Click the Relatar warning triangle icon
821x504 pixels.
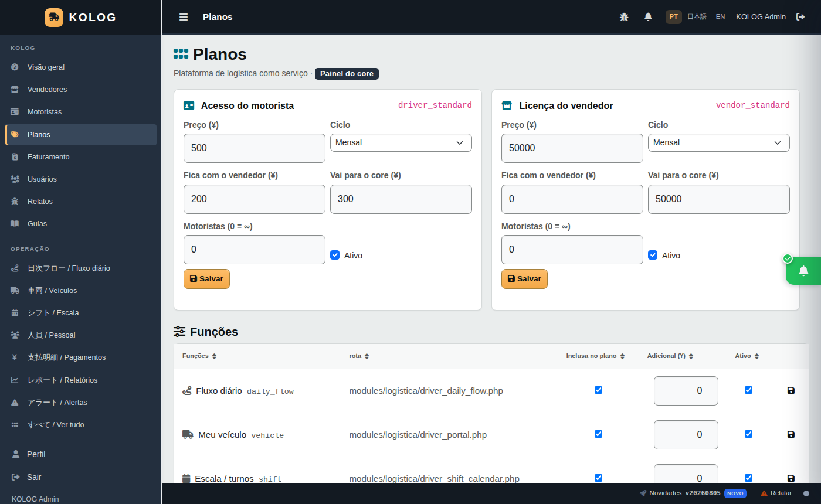tap(764, 493)
